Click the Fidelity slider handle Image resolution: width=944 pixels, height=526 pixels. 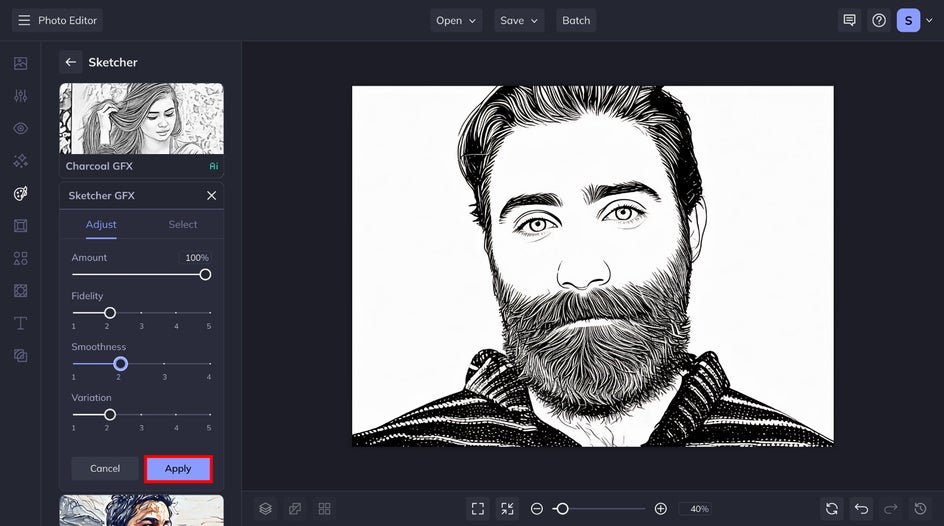click(110, 313)
